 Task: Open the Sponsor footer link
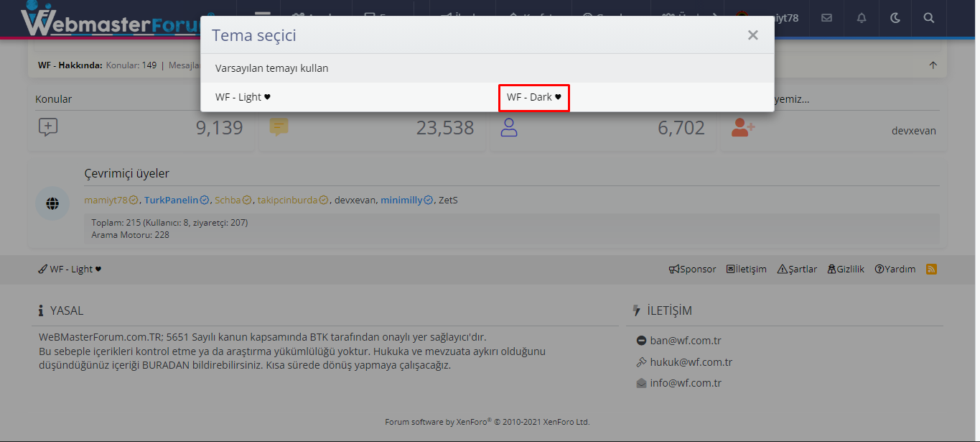pyautogui.click(x=692, y=269)
